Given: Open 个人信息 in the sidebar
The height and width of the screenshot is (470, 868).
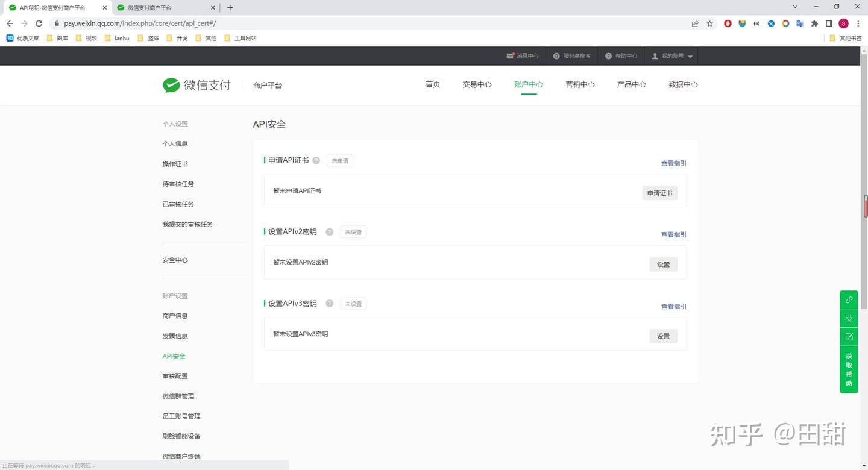Looking at the screenshot, I should [175, 143].
